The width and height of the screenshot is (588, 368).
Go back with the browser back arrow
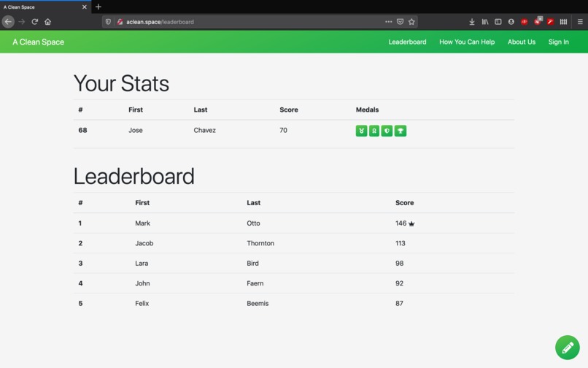8,22
